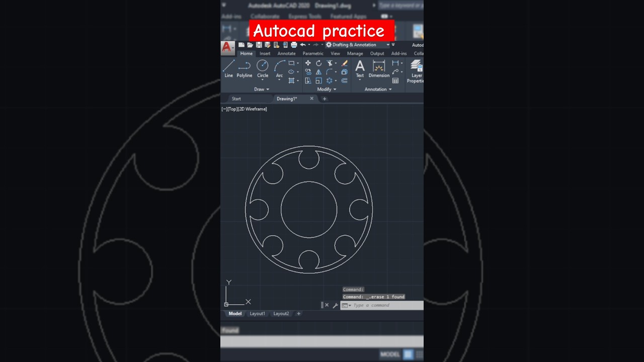
Task: Undo the last action
Action: pos(303,45)
